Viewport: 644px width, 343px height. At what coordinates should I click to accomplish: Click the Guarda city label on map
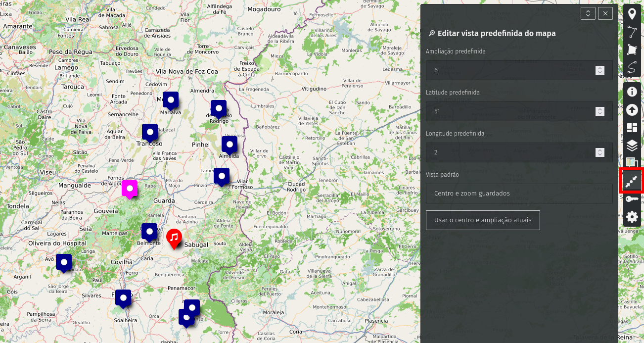[x=164, y=201]
